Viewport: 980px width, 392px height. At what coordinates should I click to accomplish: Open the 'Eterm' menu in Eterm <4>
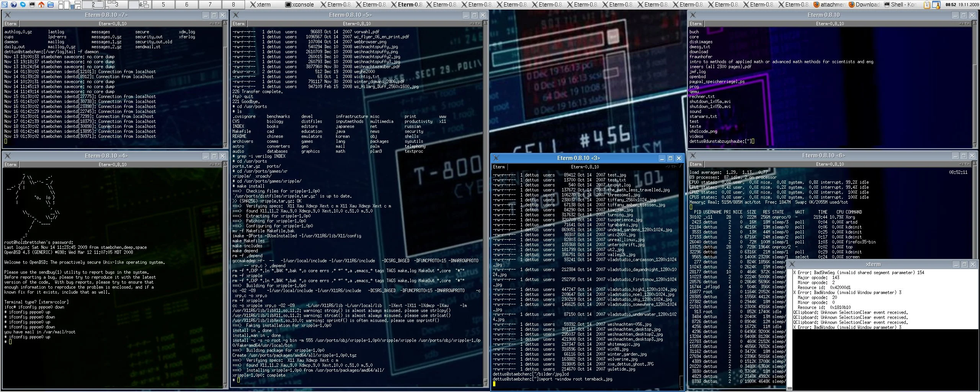tap(10, 165)
